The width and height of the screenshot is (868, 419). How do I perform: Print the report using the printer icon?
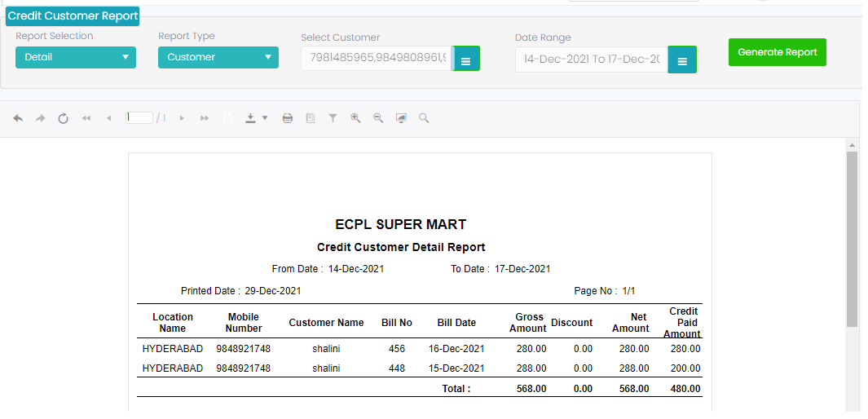(288, 118)
